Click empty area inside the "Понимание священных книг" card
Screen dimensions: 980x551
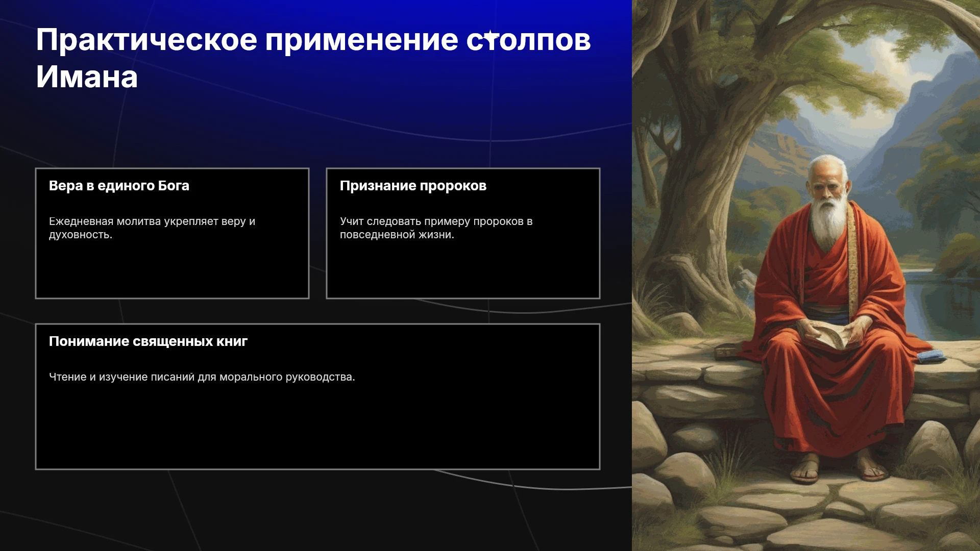pos(317,429)
